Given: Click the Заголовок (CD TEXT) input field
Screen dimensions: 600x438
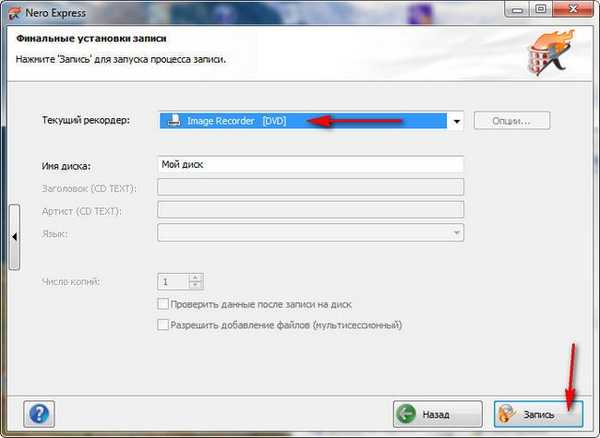Looking at the screenshot, I should click(x=311, y=187).
